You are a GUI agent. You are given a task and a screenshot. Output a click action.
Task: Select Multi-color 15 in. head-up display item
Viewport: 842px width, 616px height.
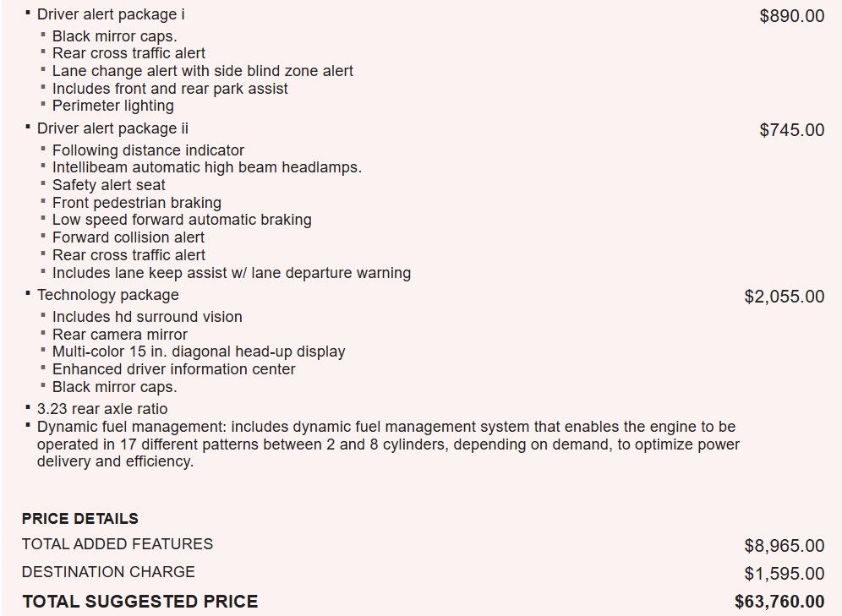point(198,352)
